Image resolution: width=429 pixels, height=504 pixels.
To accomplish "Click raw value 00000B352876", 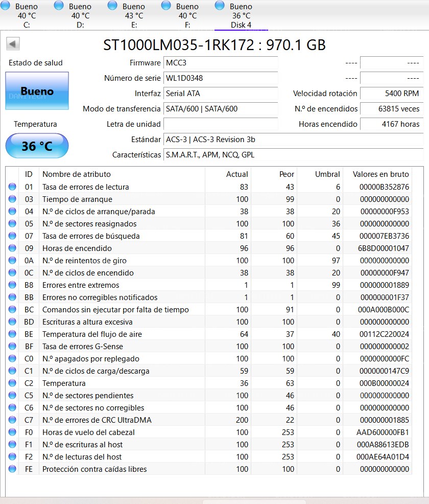I will (384, 187).
